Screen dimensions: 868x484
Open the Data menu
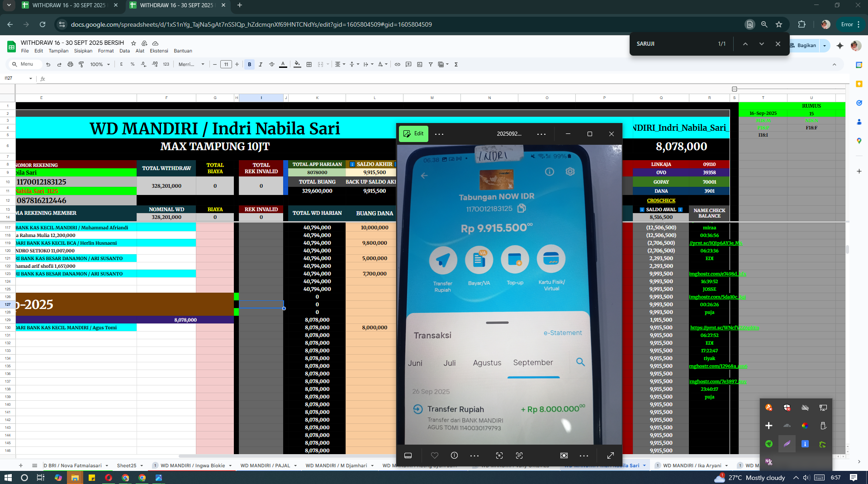click(125, 51)
